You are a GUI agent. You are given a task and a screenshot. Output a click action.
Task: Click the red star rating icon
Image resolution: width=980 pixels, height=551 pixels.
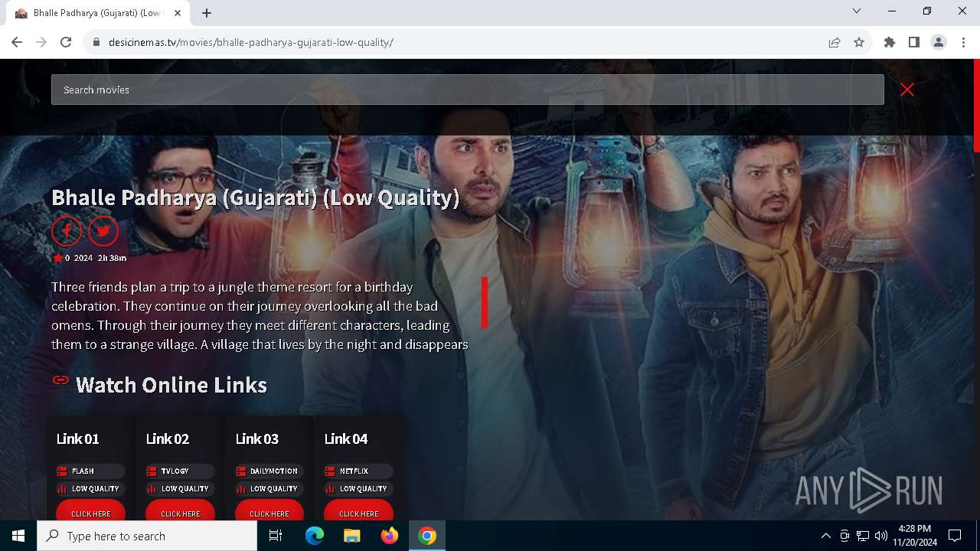57,258
